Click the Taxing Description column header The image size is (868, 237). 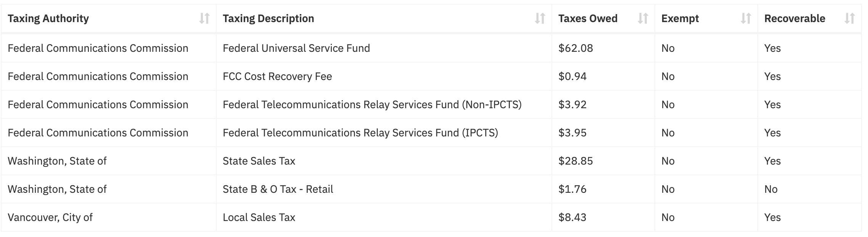(x=384, y=18)
